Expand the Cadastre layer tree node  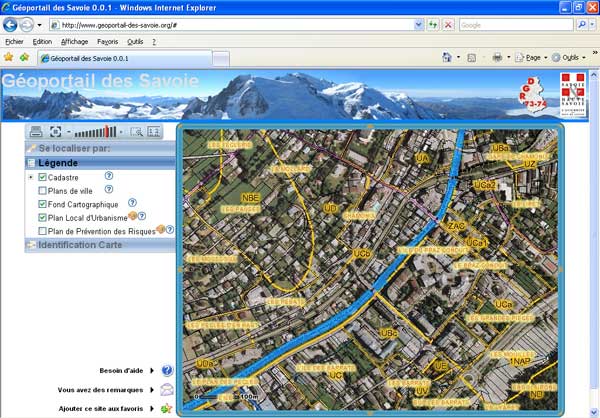tap(31, 177)
